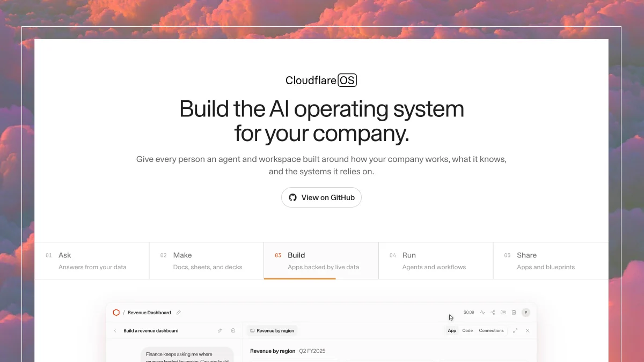Screen dimensions: 644x362
Task: Open the P user avatar
Action: pyautogui.click(x=526, y=312)
